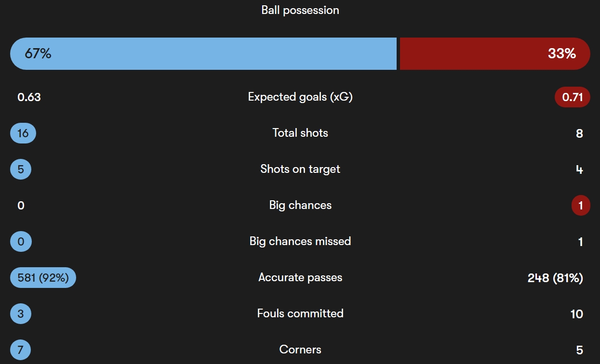Click the blue 16 total shots badge

[x=23, y=133]
